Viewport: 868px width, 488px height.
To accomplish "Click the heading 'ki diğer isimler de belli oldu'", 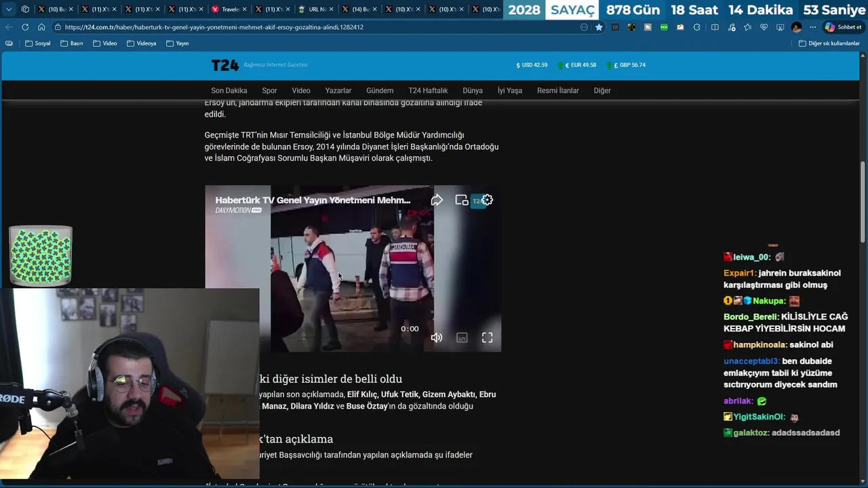I will 331,378.
